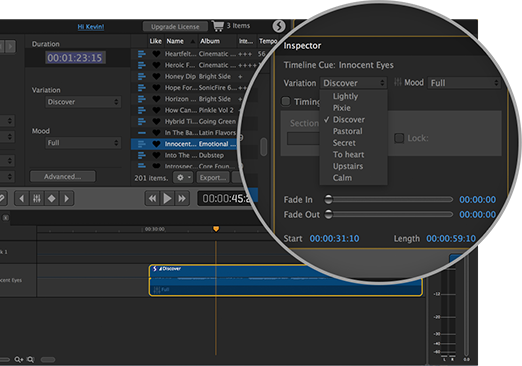Click the fast-forward button in transport
522x366 pixels.
[182, 198]
